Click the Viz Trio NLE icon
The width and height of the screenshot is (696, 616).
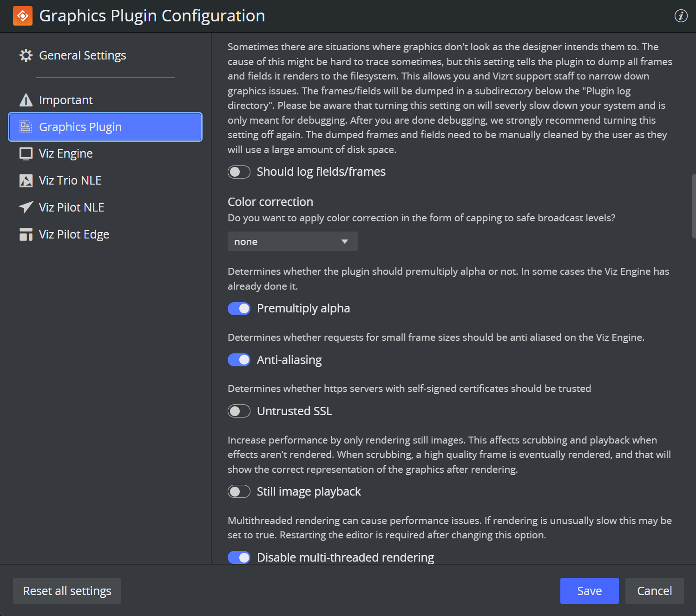pos(26,180)
